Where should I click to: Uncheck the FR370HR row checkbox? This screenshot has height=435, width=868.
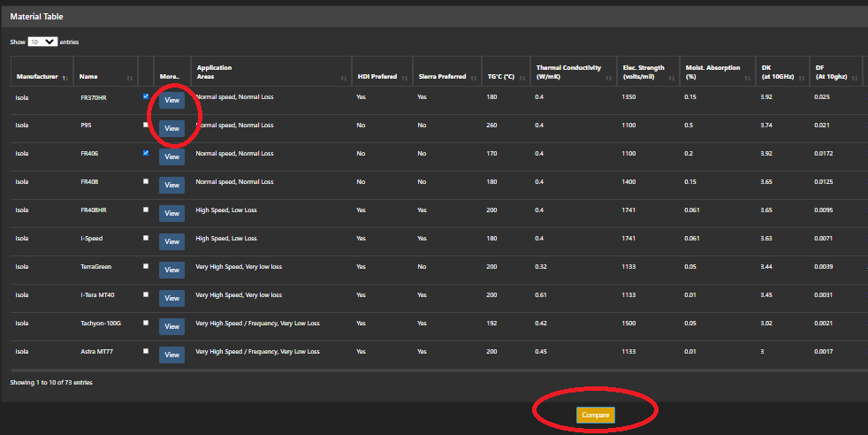tap(146, 96)
